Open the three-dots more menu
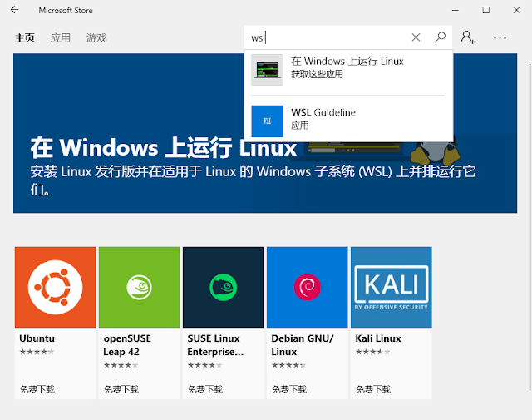The width and height of the screenshot is (532, 420). pos(500,38)
